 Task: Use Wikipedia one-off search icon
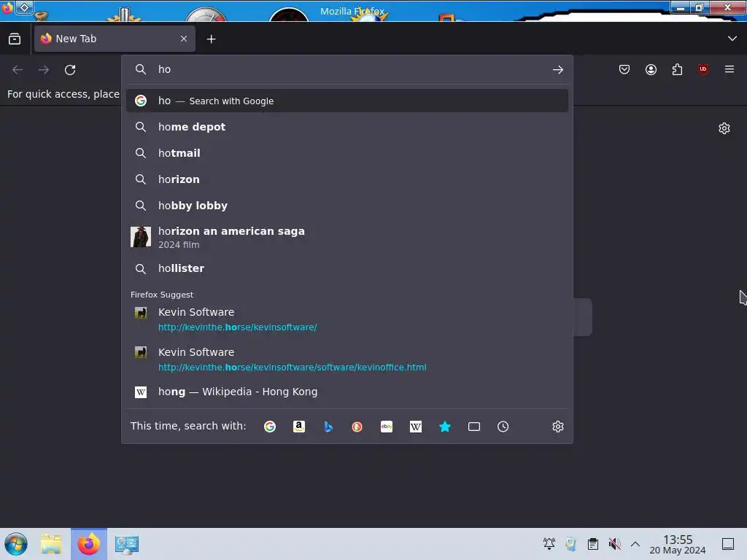coord(415,427)
